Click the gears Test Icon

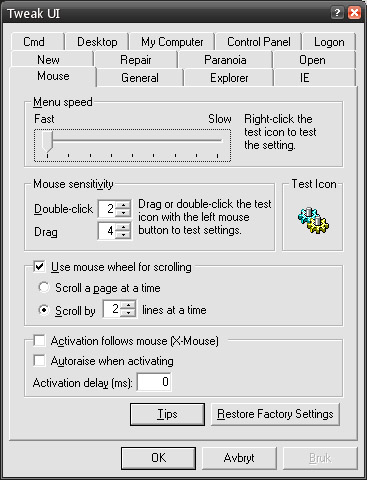[313, 220]
